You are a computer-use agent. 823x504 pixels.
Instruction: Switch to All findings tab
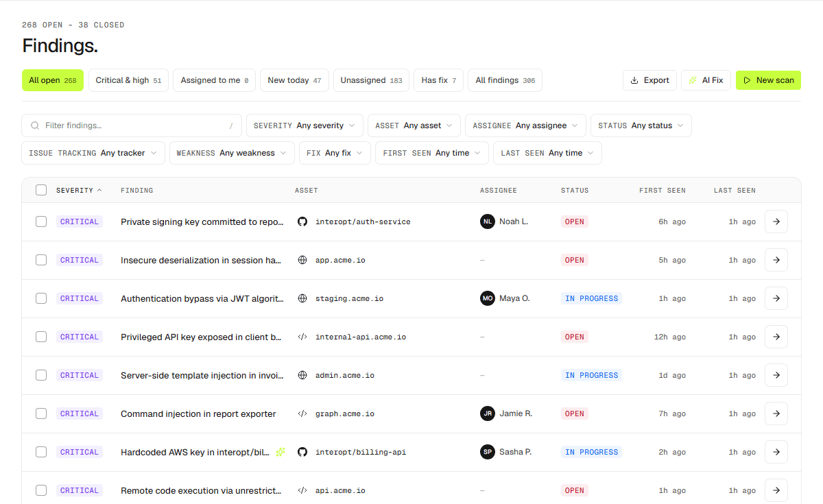point(505,80)
